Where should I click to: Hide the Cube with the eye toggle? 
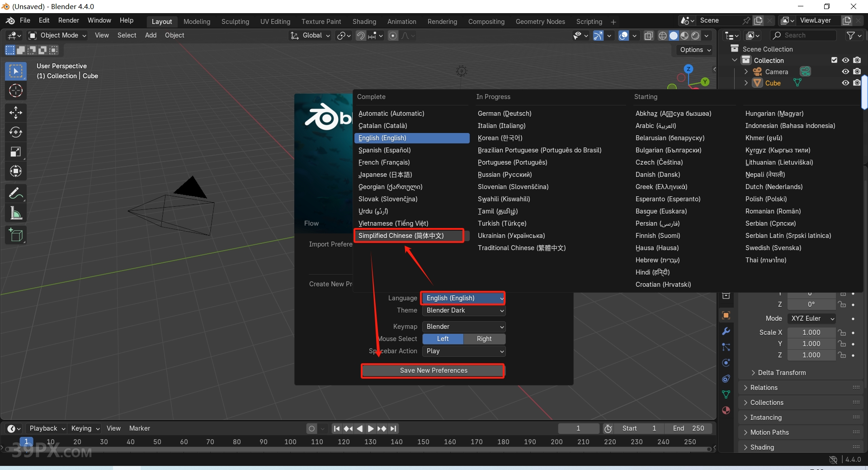[845, 83]
